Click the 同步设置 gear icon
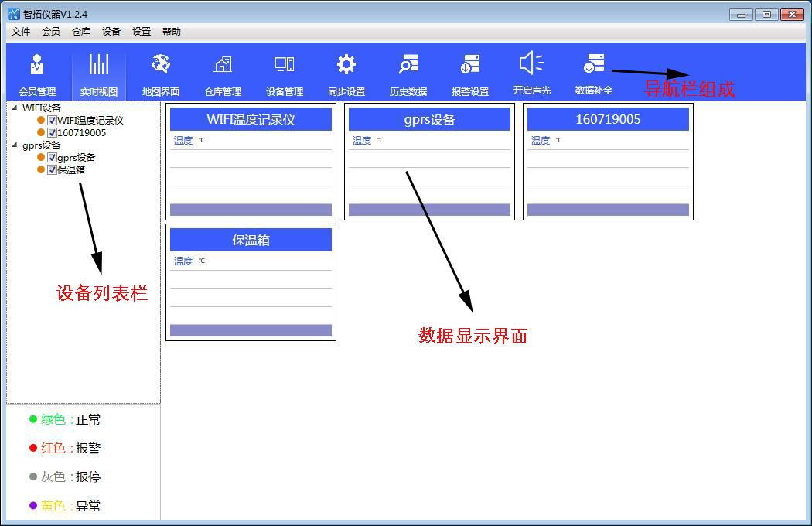The height and width of the screenshot is (526, 812). click(x=346, y=65)
